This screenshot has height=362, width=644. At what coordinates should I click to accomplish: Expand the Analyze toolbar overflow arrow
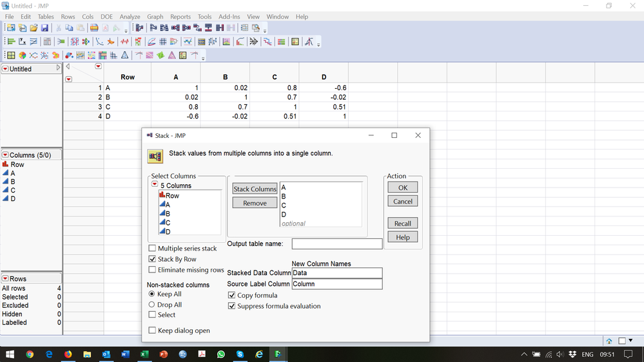coord(318,44)
